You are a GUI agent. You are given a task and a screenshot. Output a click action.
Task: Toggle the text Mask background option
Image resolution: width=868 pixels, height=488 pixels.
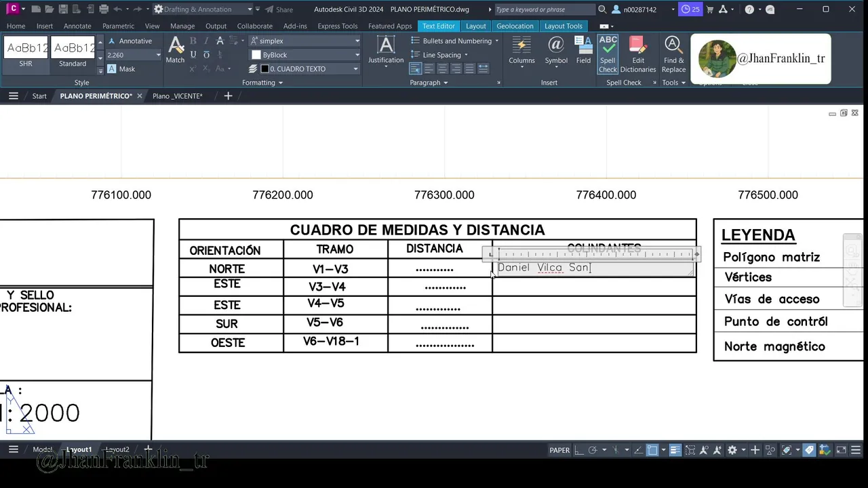pyautogui.click(x=121, y=68)
